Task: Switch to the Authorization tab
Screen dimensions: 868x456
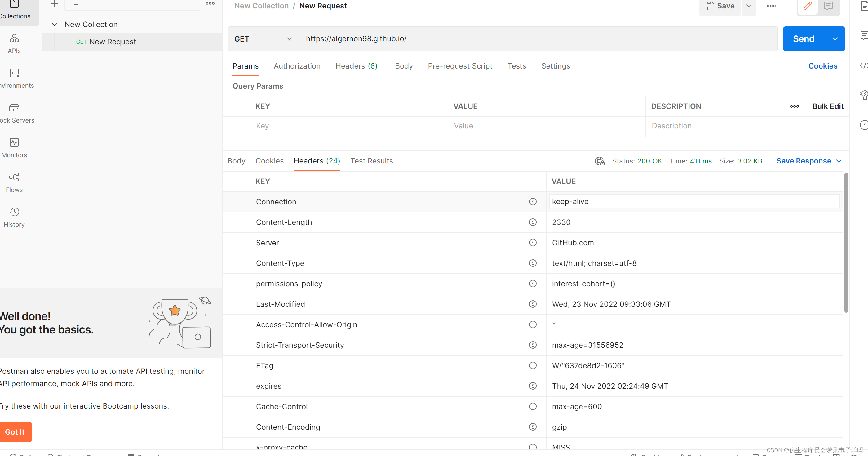Action: 297,66
